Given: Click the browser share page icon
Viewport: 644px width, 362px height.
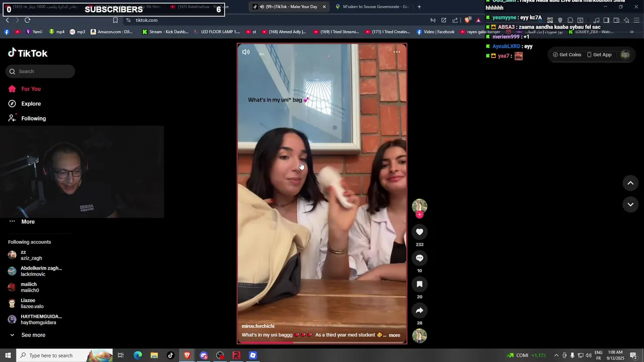Looking at the screenshot, I should click(x=455, y=20).
